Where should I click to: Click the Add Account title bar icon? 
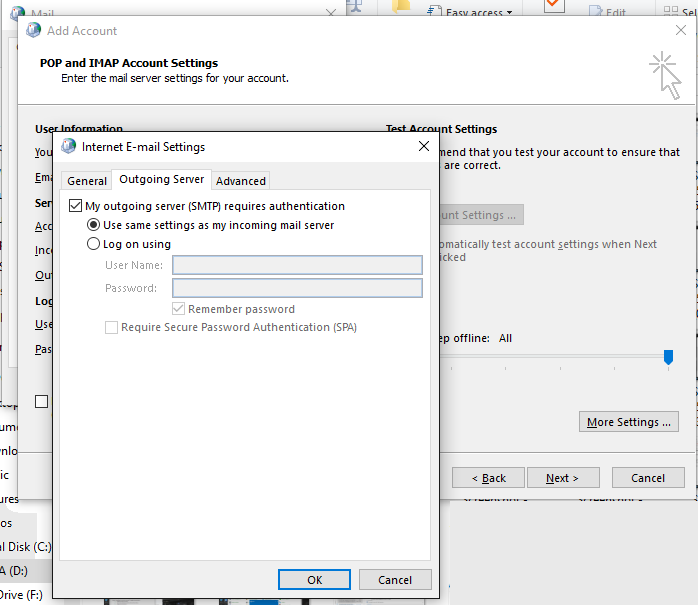coord(34,31)
